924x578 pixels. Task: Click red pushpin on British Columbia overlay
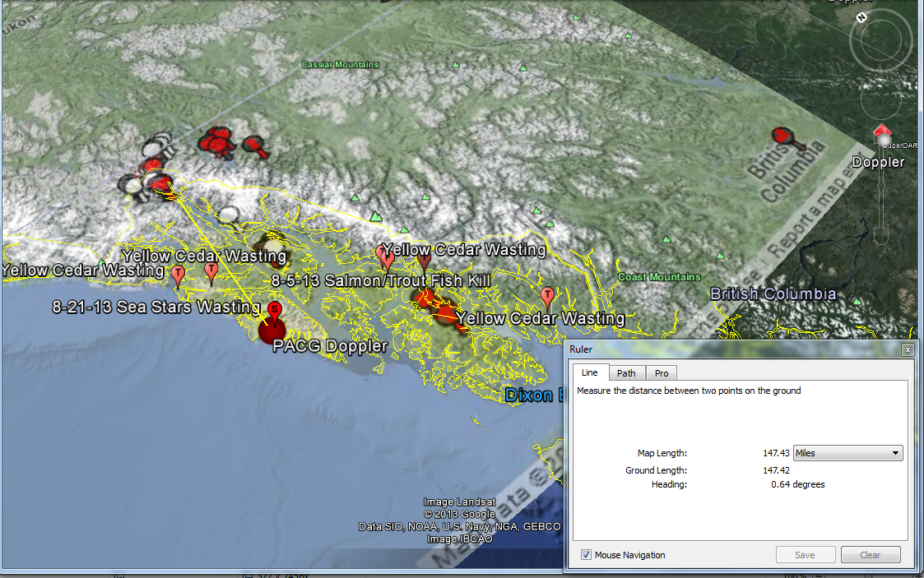pyautogui.click(x=782, y=136)
